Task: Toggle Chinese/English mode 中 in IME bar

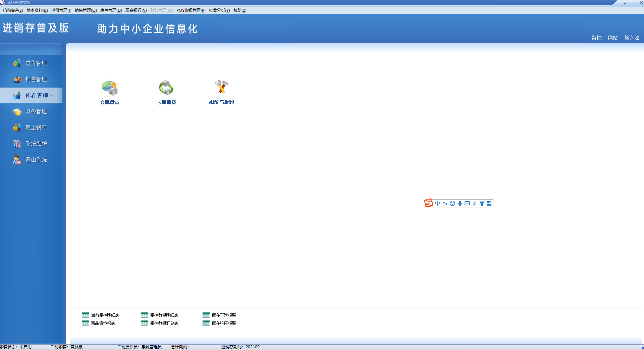Action: click(438, 203)
